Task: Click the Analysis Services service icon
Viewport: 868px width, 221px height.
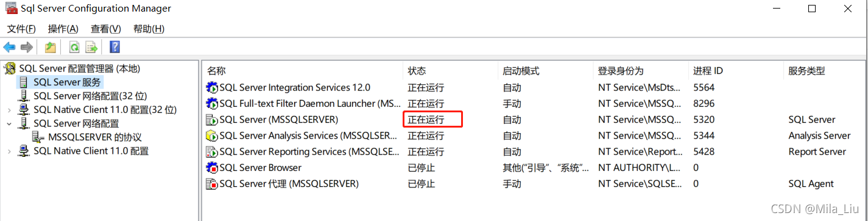Action: pos(212,136)
